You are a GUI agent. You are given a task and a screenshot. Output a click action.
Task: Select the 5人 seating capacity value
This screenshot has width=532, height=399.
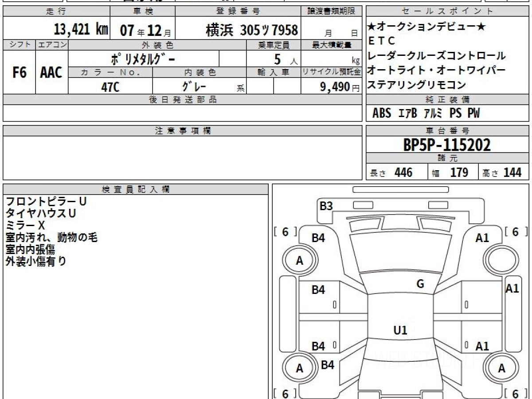click(286, 59)
